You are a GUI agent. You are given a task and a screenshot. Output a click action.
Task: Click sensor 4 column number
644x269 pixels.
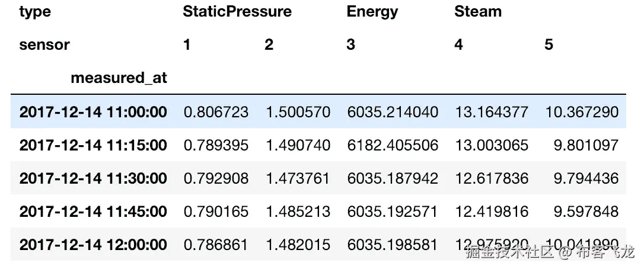(x=459, y=45)
